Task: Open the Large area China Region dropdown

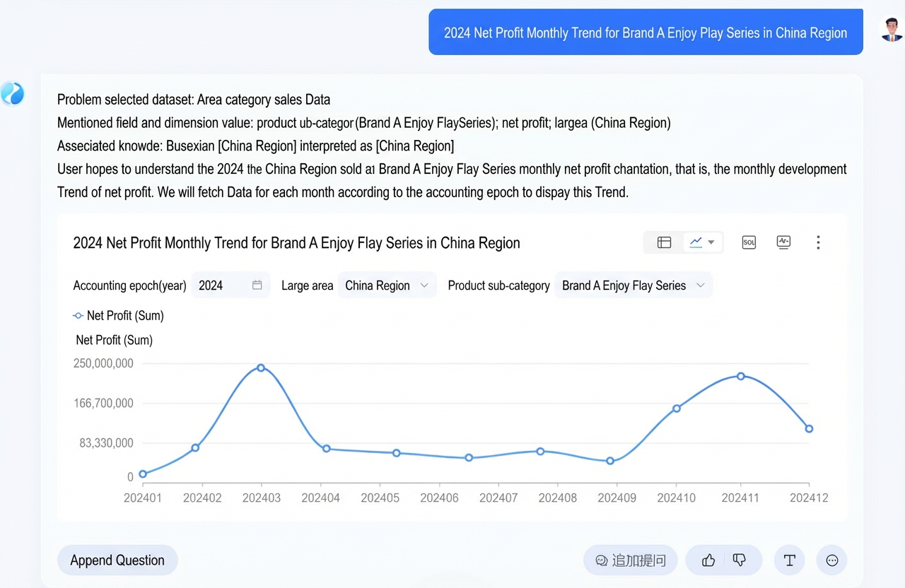Action: coord(387,286)
